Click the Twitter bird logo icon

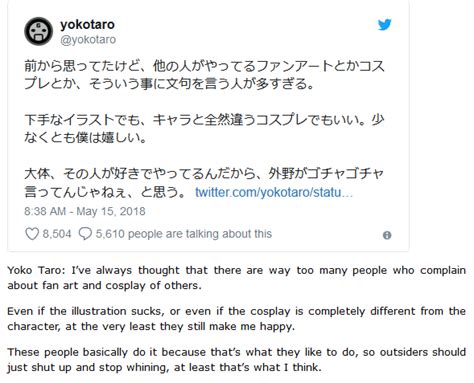point(384,25)
